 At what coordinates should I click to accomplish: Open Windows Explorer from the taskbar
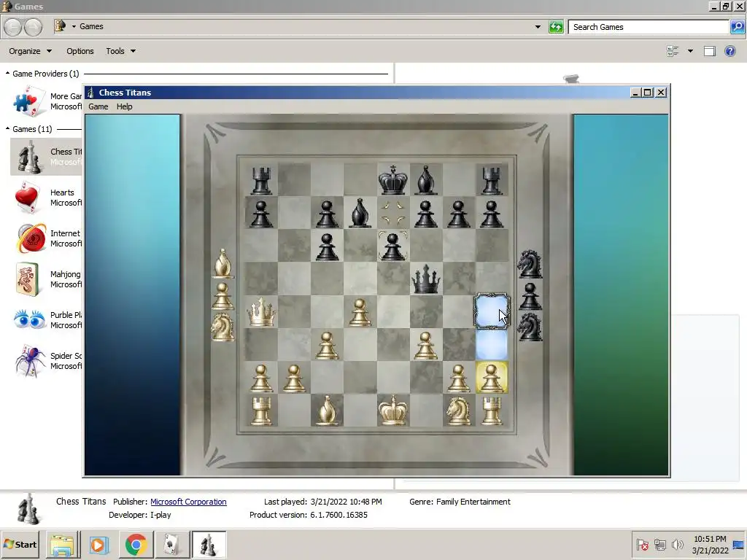pyautogui.click(x=63, y=545)
